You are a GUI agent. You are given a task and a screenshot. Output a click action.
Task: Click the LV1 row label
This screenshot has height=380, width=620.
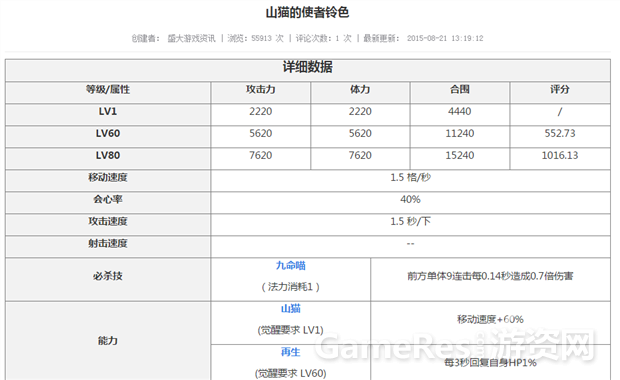pos(108,112)
